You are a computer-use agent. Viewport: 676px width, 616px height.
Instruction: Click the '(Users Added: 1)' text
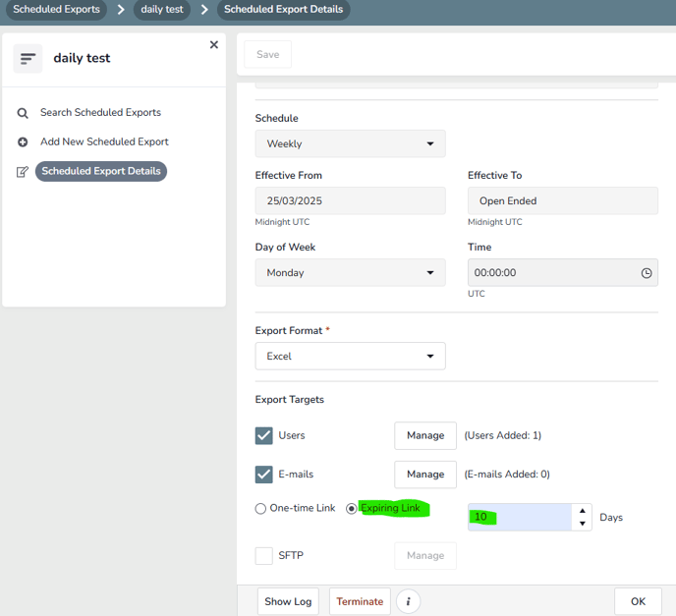503,435
